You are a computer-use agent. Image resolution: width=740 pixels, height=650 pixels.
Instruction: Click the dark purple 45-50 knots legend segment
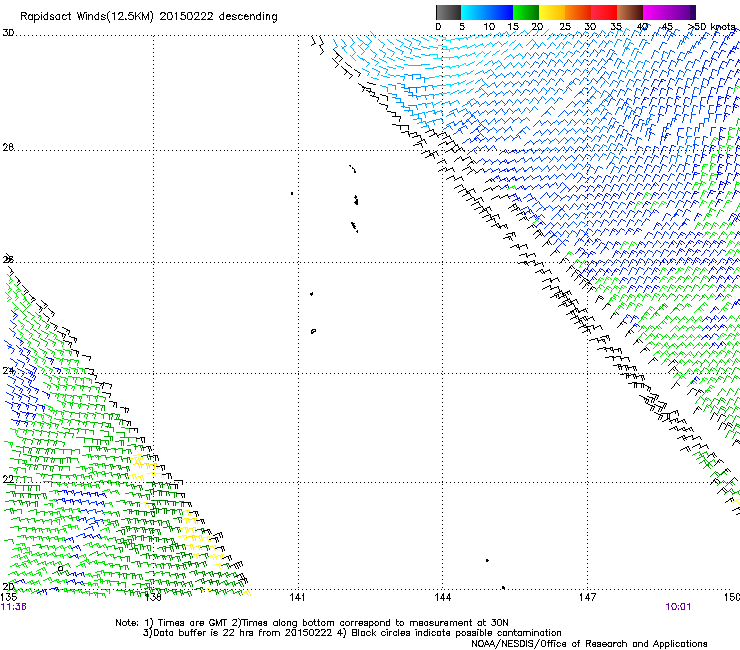click(682, 12)
